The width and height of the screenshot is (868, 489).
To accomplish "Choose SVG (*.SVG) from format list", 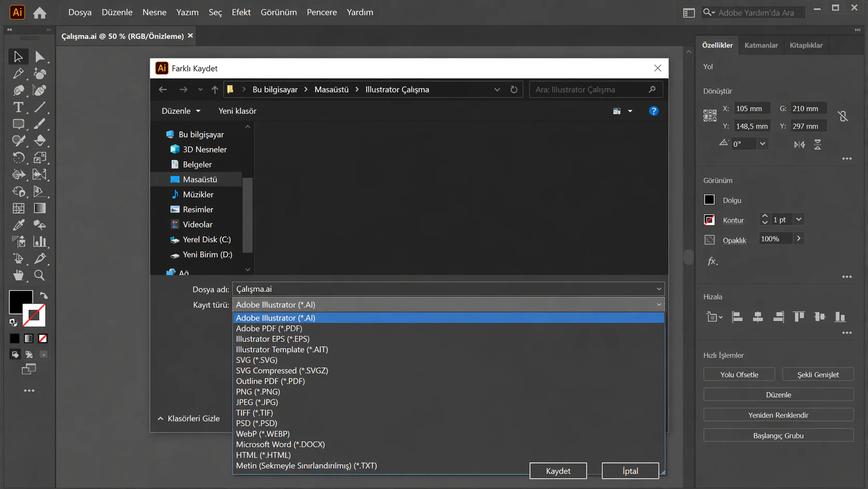I will 256,360.
